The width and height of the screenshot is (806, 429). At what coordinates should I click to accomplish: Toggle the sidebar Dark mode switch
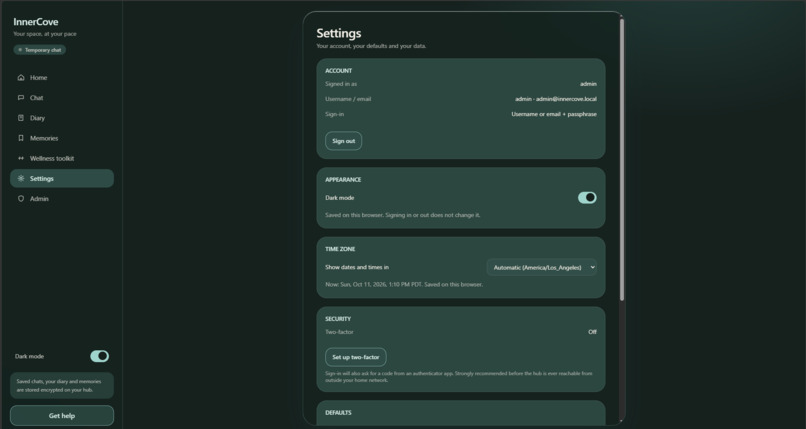pyautogui.click(x=99, y=356)
